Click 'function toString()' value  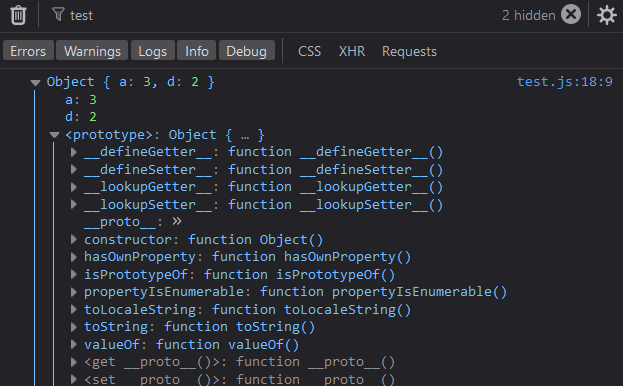coord(240,327)
